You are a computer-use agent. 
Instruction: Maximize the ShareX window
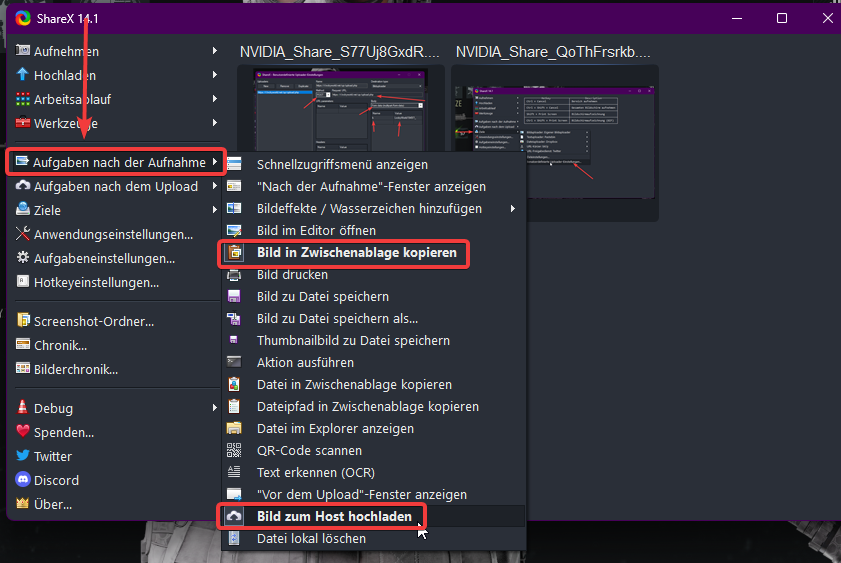point(782,18)
